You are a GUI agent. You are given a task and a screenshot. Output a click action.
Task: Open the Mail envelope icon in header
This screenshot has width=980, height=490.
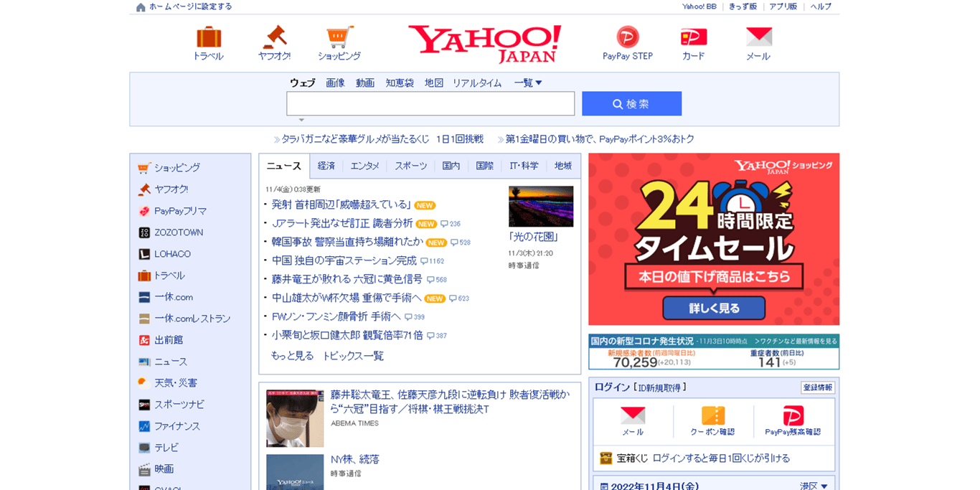click(x=758, y=37)
